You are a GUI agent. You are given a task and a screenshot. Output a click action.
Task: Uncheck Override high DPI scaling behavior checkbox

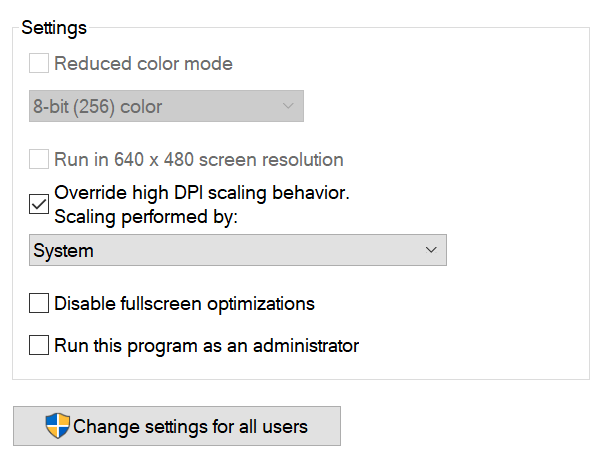(x=39, y=204)
